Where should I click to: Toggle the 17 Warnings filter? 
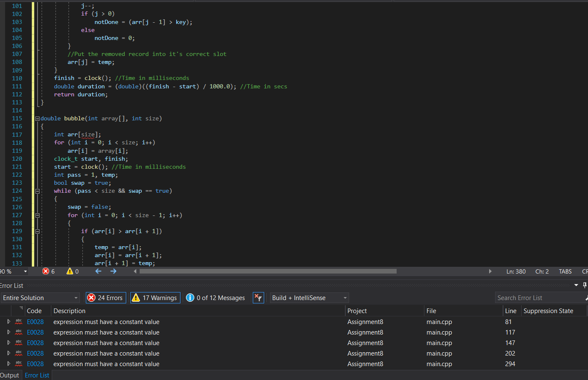[x=155, y=298]
